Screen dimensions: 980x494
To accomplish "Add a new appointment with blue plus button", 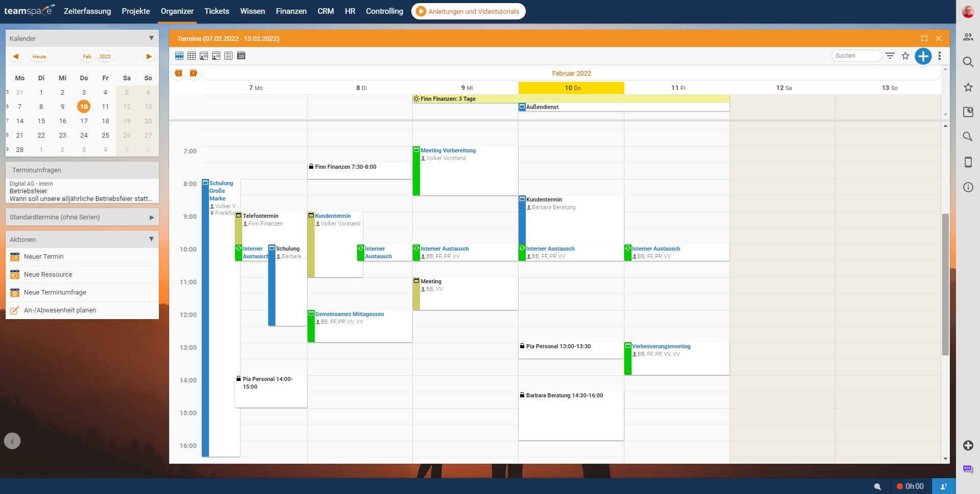I will 923,56.
